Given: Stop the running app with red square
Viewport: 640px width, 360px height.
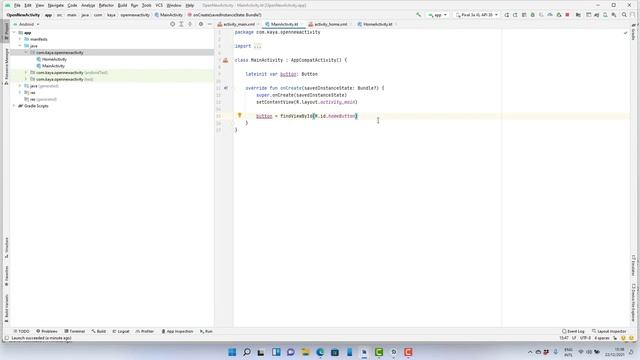Looking at the screenshot, I should pos(567,15).
